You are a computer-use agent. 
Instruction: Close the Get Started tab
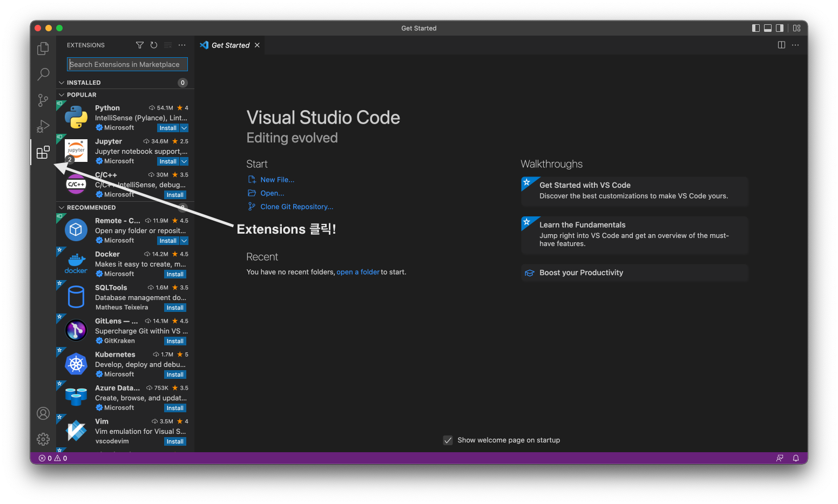click(258, 45)
